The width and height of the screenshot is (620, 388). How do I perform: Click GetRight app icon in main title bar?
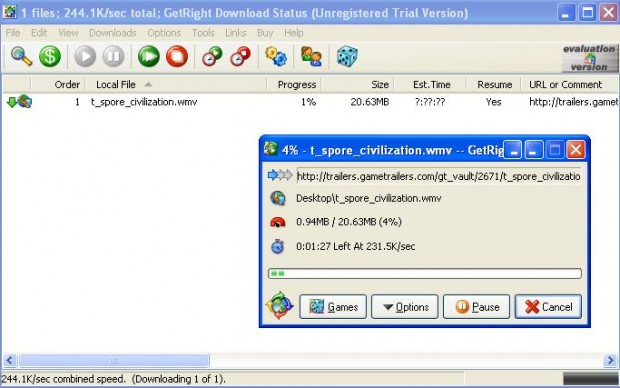pos(9,12)
